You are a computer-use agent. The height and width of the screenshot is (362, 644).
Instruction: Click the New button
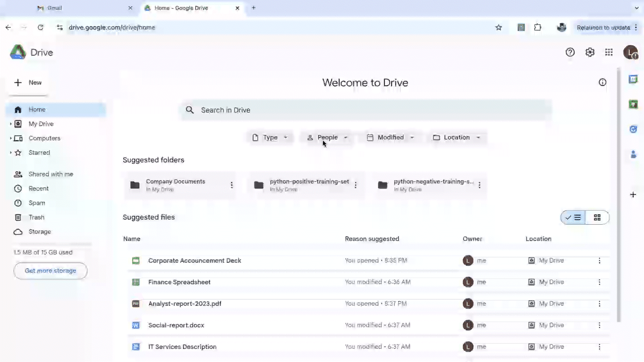[x=28, y=83]
